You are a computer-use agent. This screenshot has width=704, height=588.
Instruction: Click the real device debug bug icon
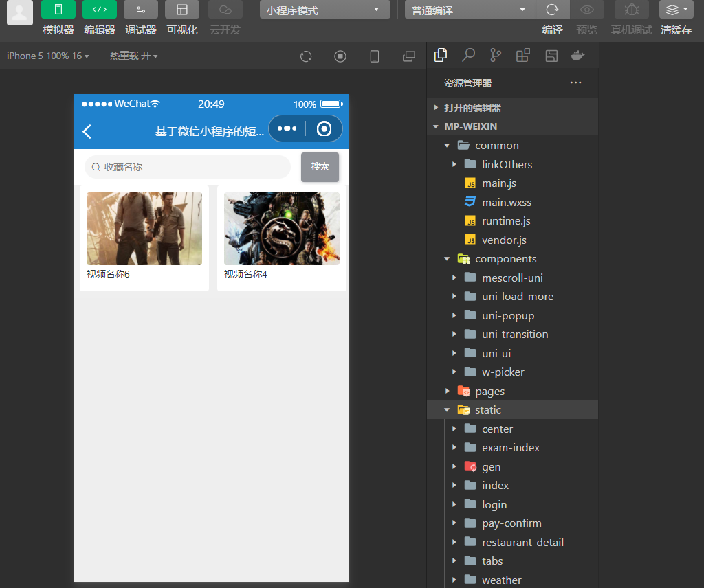click(631, 10)
